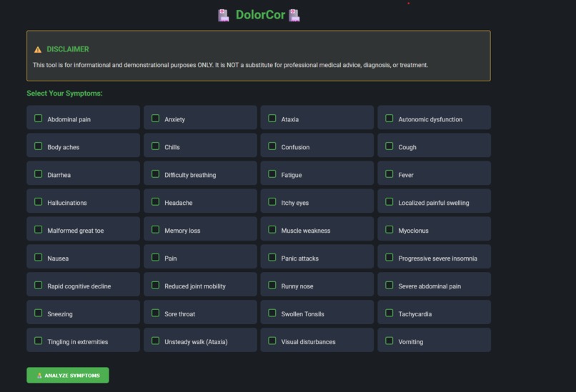Image resolution: width=576 pixels, height=392 pixels.
Task: Tick the Runny nose checkbox
Action: pos(272,285)
